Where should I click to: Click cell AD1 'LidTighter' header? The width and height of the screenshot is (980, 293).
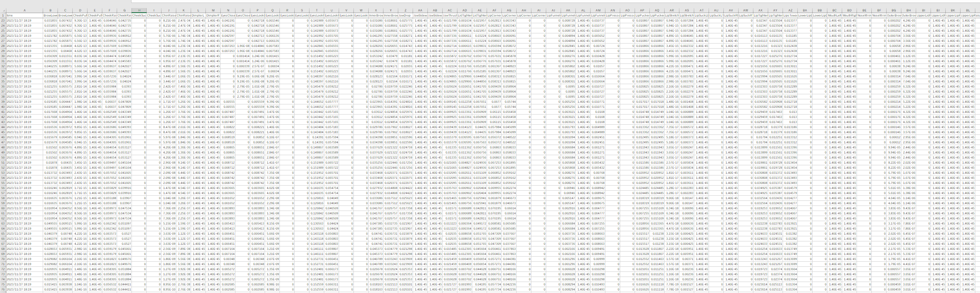pyautogui.click(x=465, y=15)
